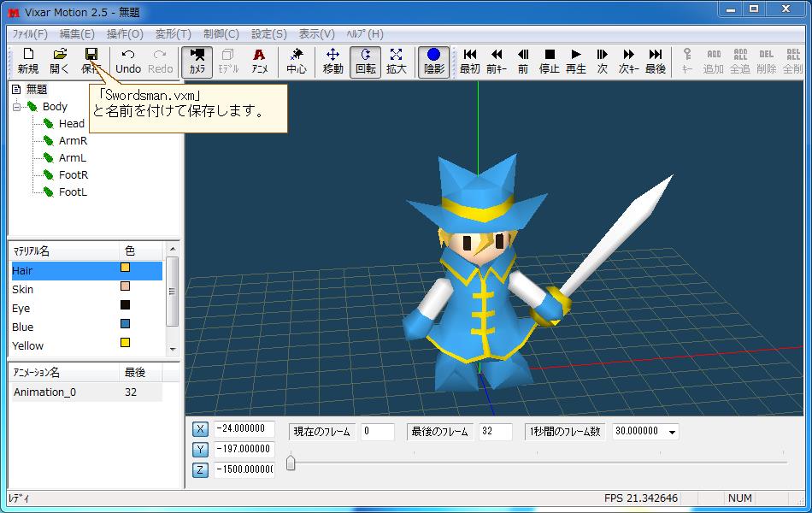Select the 中心 center tool

coord(297,62)
